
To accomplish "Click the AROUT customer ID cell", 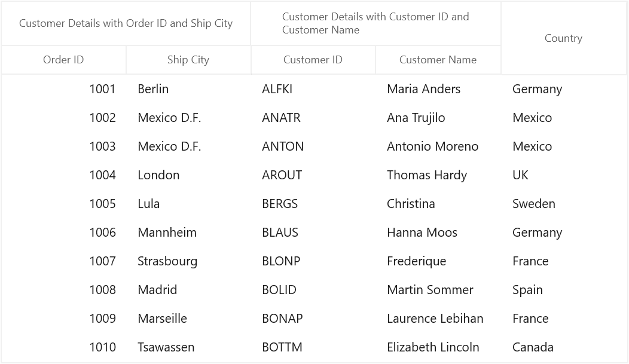I will [313, 175].
